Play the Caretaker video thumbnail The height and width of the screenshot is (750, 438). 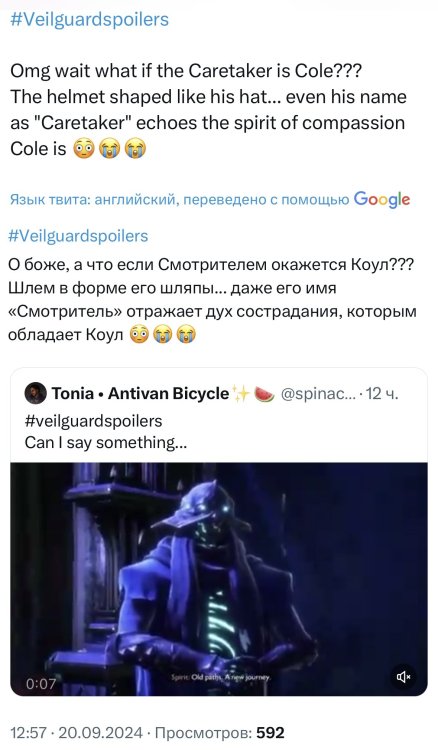click(219, 579)
